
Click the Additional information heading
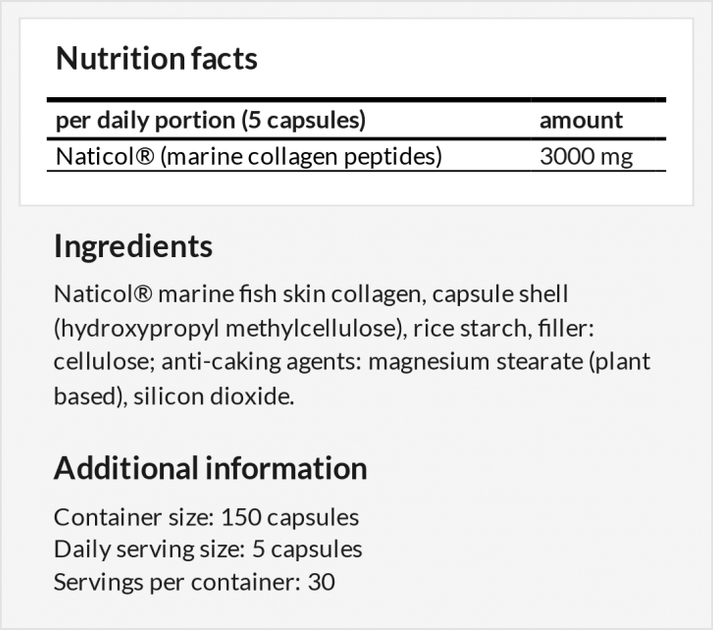tap(210, 469)
